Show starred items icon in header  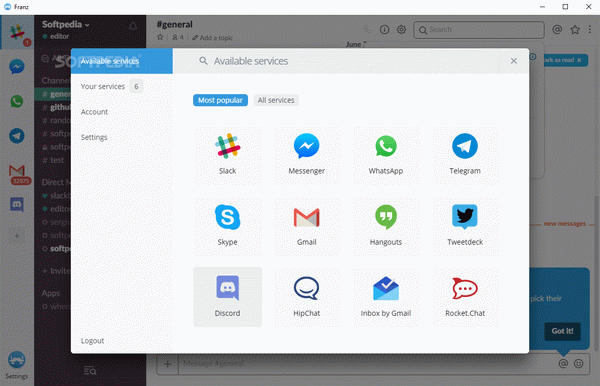(x=575, y=29)
